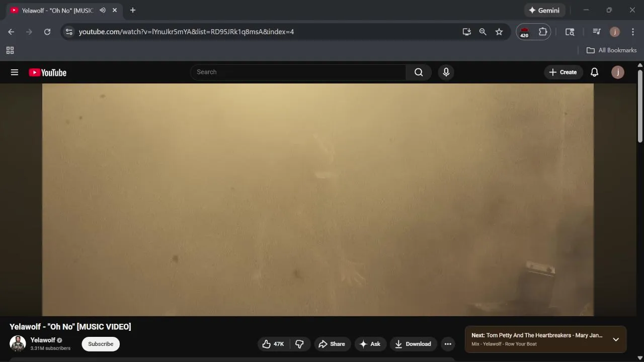Click Next: Tom Petty And The Heartbreakers text
Viewport: 644px width, 362px height.
[537, 335]
